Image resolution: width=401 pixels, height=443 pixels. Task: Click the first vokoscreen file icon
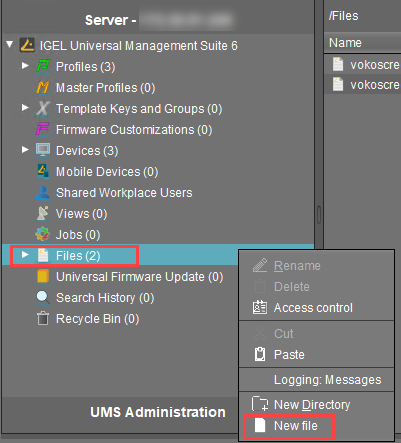coord(338,64)
